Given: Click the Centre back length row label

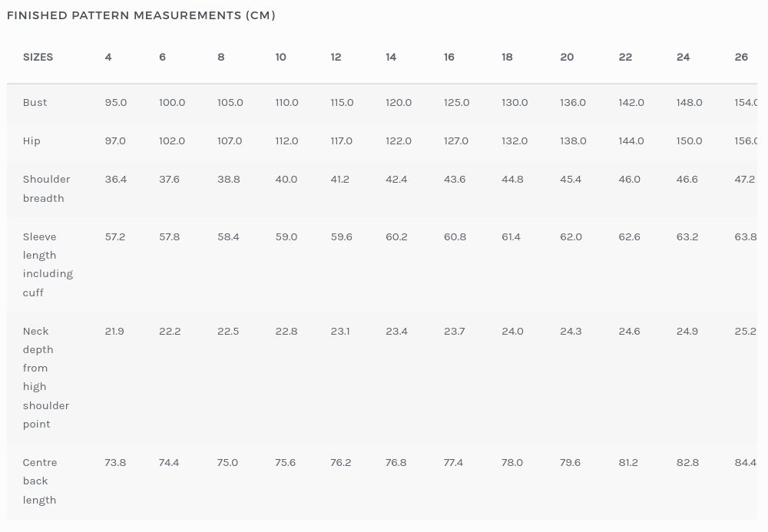Looking at the screenshot, I should click(40, 481).
